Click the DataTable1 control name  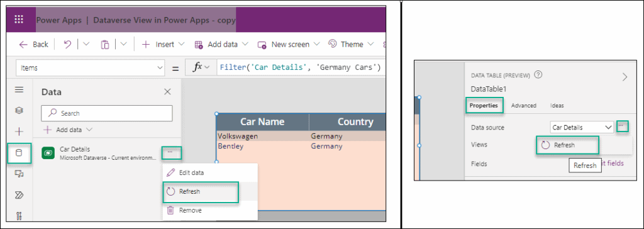pos(488,89)
